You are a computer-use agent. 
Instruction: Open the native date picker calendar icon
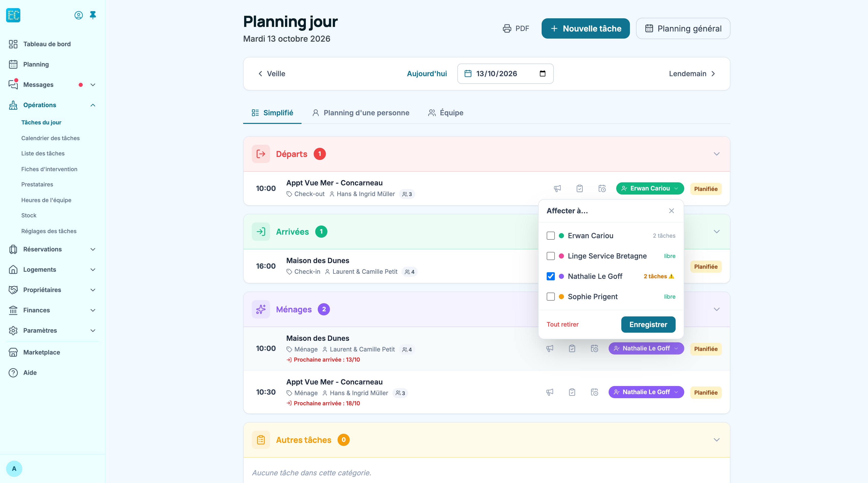click(x=543, y=73)
